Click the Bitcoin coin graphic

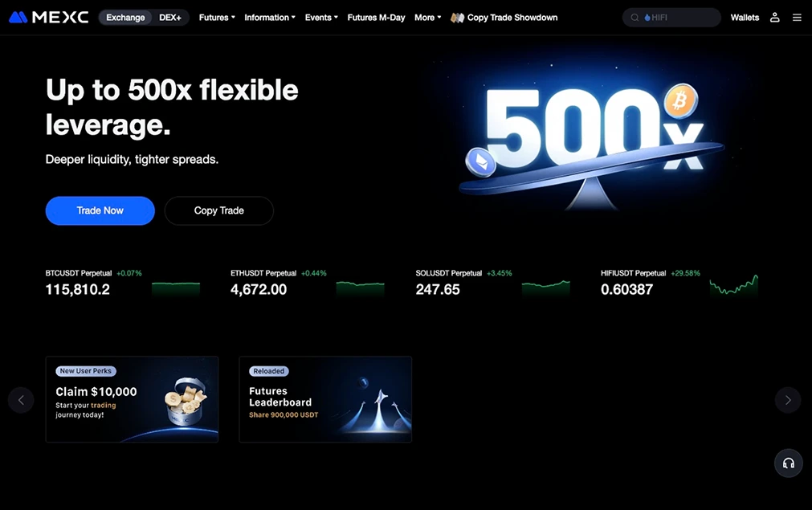click(680, 100)
